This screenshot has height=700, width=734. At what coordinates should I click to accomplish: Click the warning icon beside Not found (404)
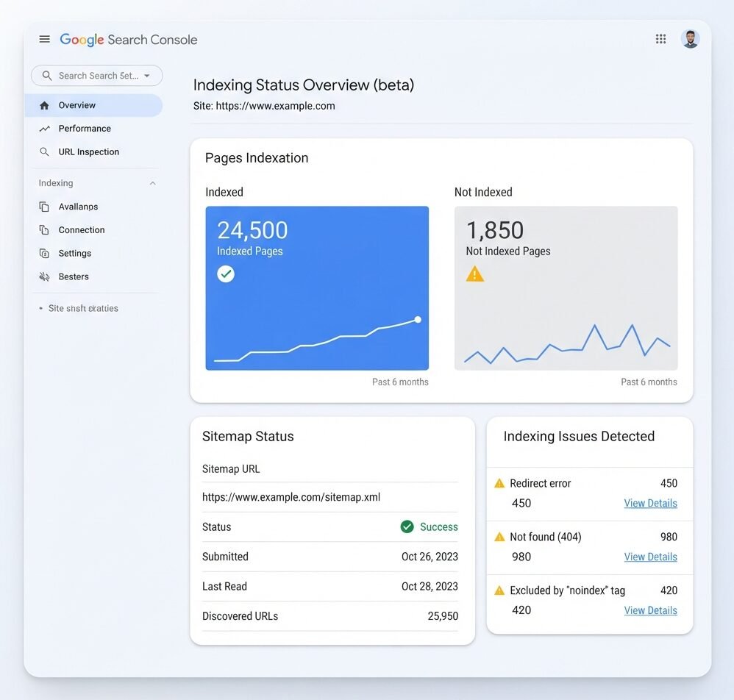pos(499,537)
